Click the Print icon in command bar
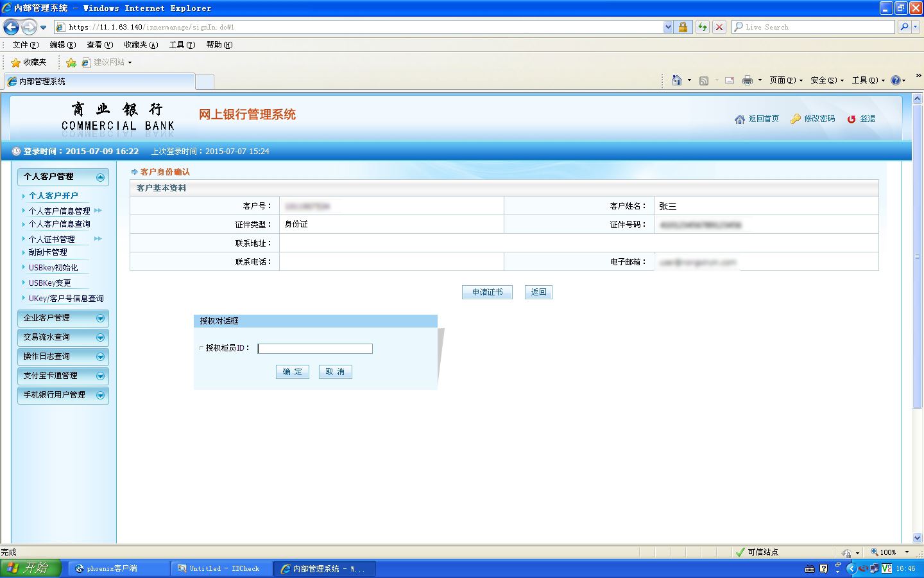Viewport: 924px width, 578px height. point(747,80)
